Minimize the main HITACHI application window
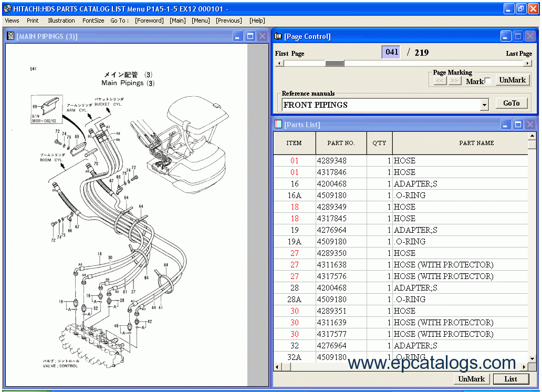Image resolution: width=542 pixels, height=392 pixels. coord(509,8)
